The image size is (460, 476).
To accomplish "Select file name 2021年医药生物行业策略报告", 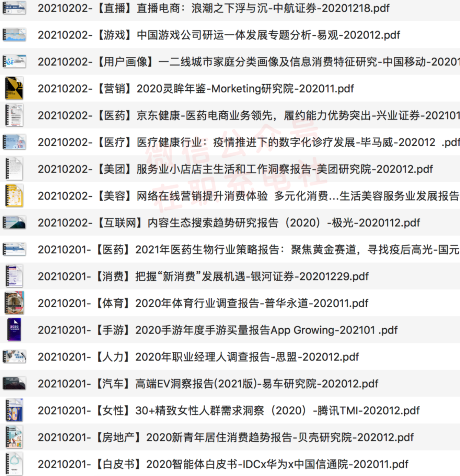I will point(249,249).
